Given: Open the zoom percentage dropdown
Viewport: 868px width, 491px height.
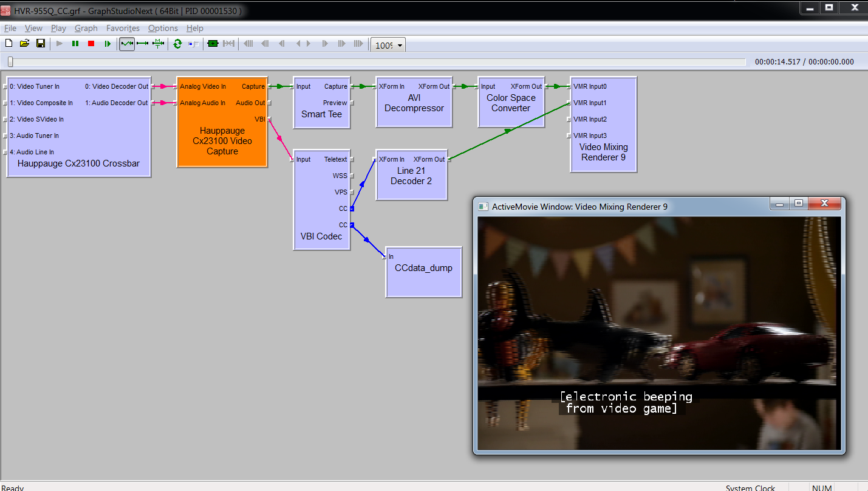Looking at the screenshot, I should [400, 46].
